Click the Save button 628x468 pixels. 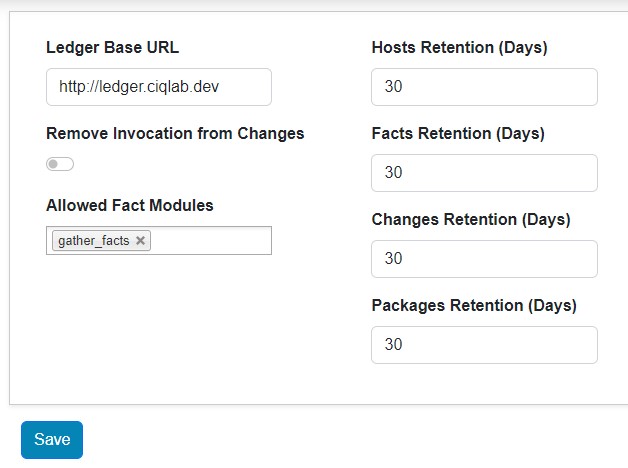(52, 439)
